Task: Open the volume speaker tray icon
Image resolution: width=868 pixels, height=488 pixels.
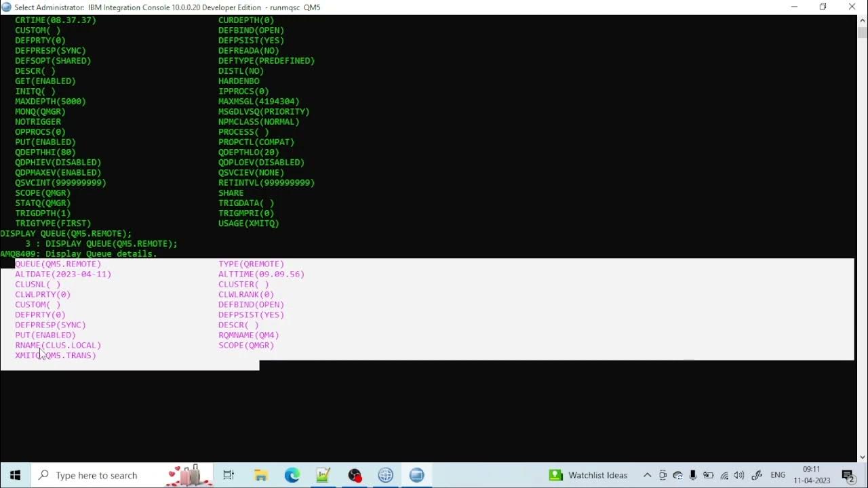Action: (x=739, y=475)
